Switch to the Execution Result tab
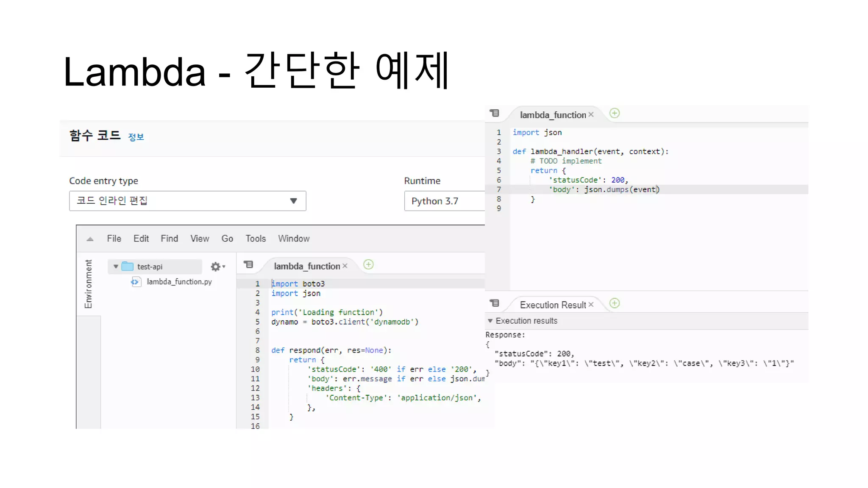Screen dimensions: 868x488 552,305
